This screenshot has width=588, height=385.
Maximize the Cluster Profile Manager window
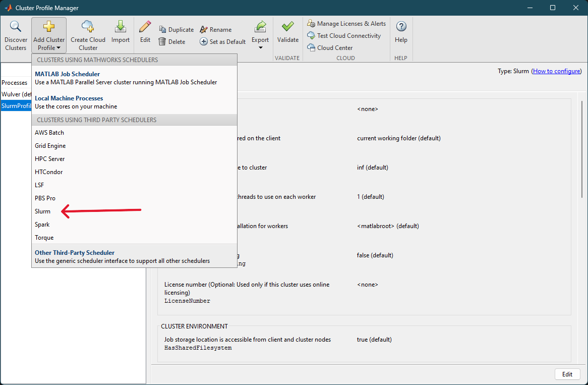coord(552,8)
